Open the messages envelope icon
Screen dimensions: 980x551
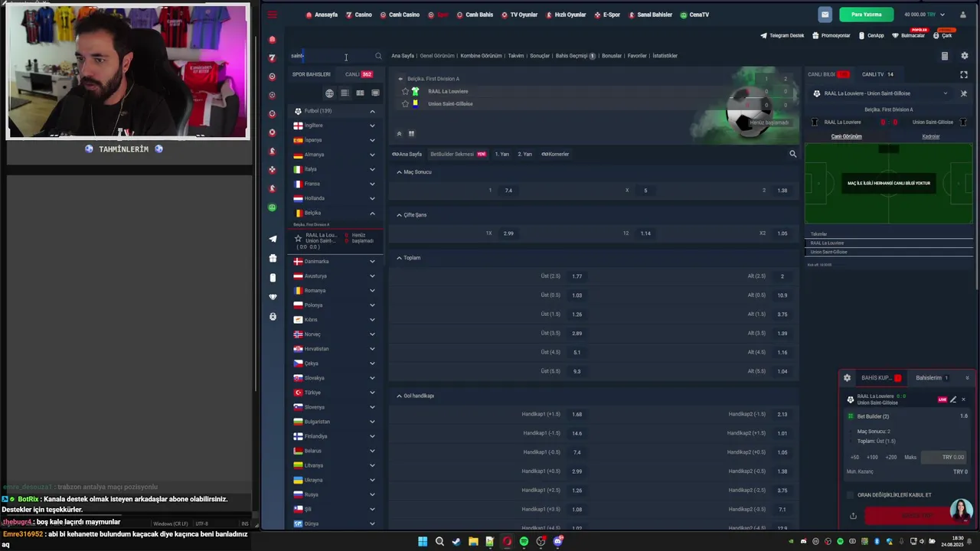click(x=825, y=15)
